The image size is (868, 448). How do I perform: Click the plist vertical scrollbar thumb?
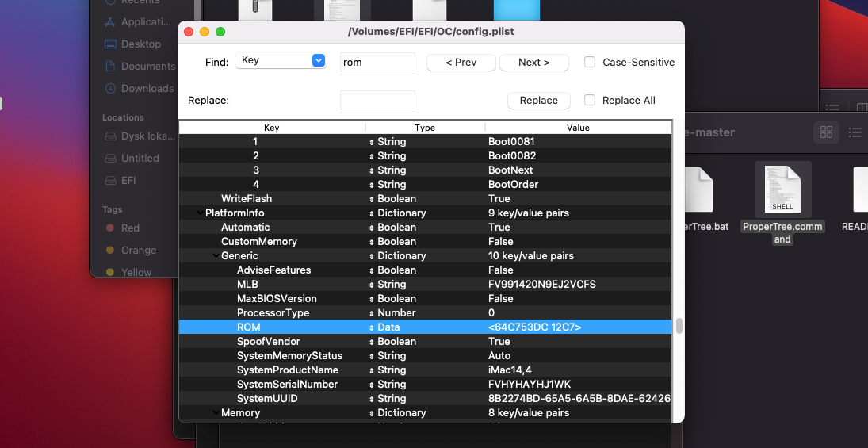pos(679,326)
